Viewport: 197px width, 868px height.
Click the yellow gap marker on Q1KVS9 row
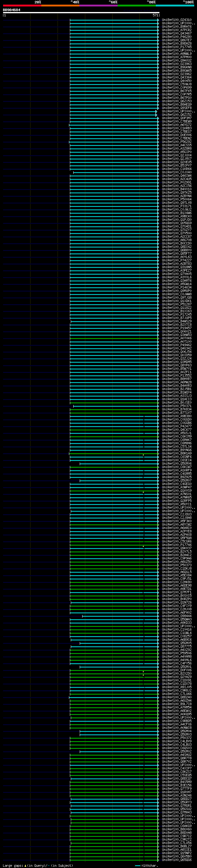point(143,492)
